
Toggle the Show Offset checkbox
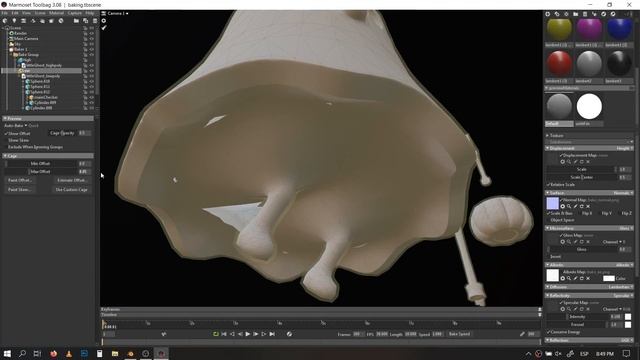(x=6, y=133)
